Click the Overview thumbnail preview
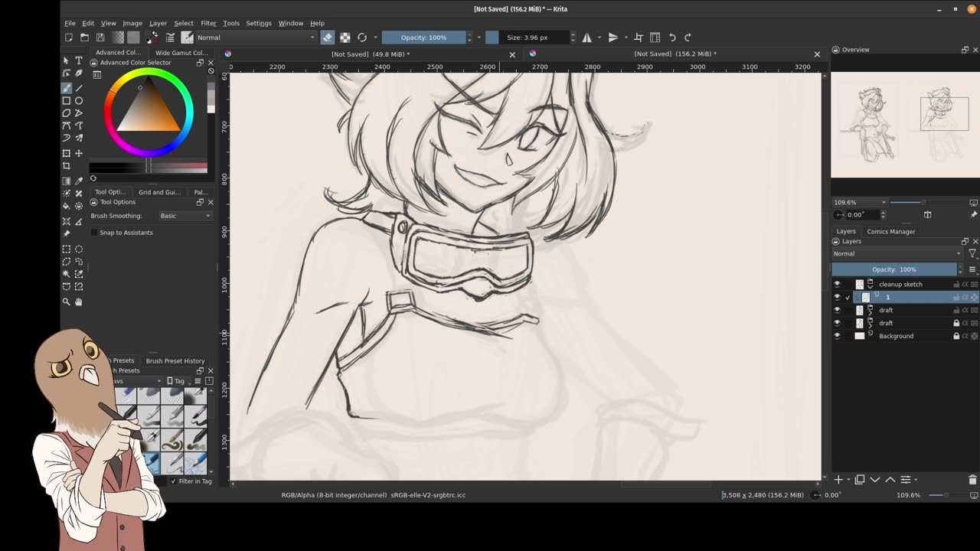Viewport: 980px width, 551px height. point(905,125)
